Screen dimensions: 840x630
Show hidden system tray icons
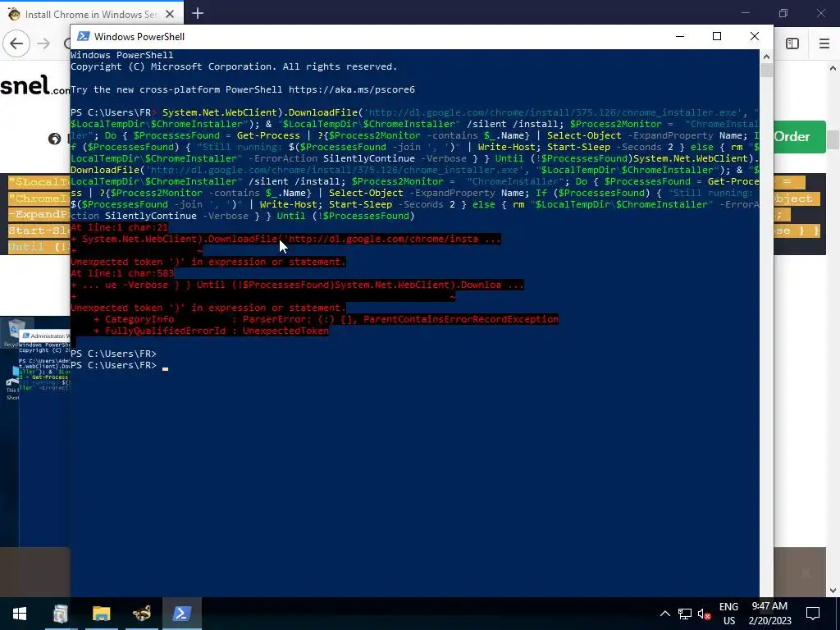664,614
